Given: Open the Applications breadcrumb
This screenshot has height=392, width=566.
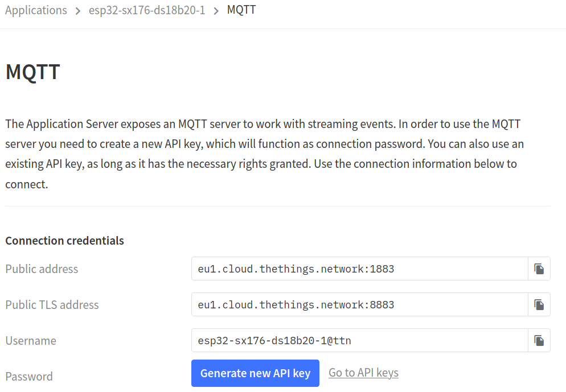Looking at the screenshot, I should (x=36, y=10).
